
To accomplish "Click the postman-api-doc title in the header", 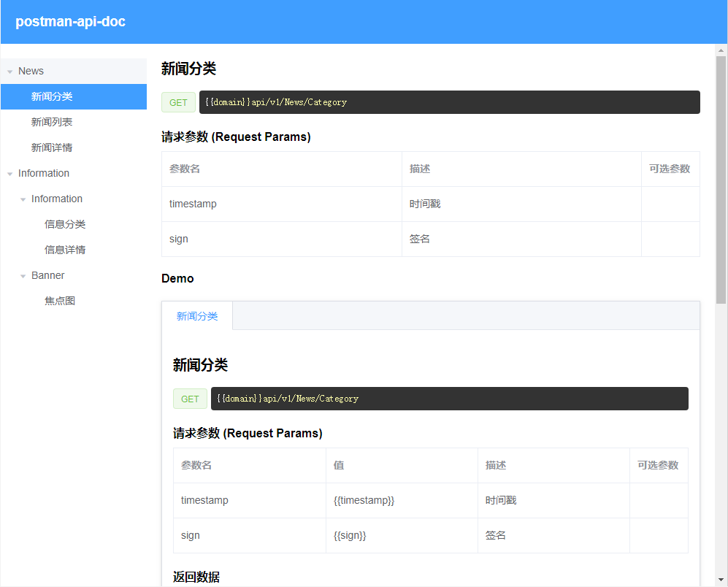I will point(69,21).
